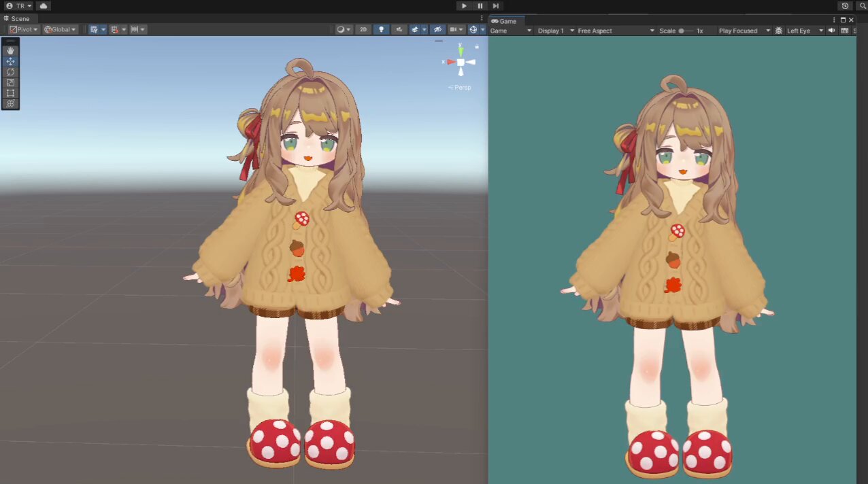The height and width of the screenshot is (484, 868).
Task: Start Play mode
Action: coord(464,5)
